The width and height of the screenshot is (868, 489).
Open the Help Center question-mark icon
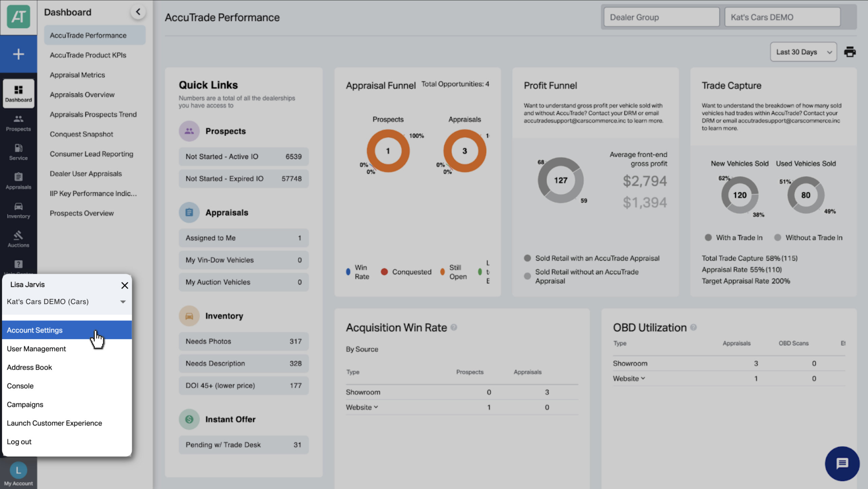click(x=18, y=264)
